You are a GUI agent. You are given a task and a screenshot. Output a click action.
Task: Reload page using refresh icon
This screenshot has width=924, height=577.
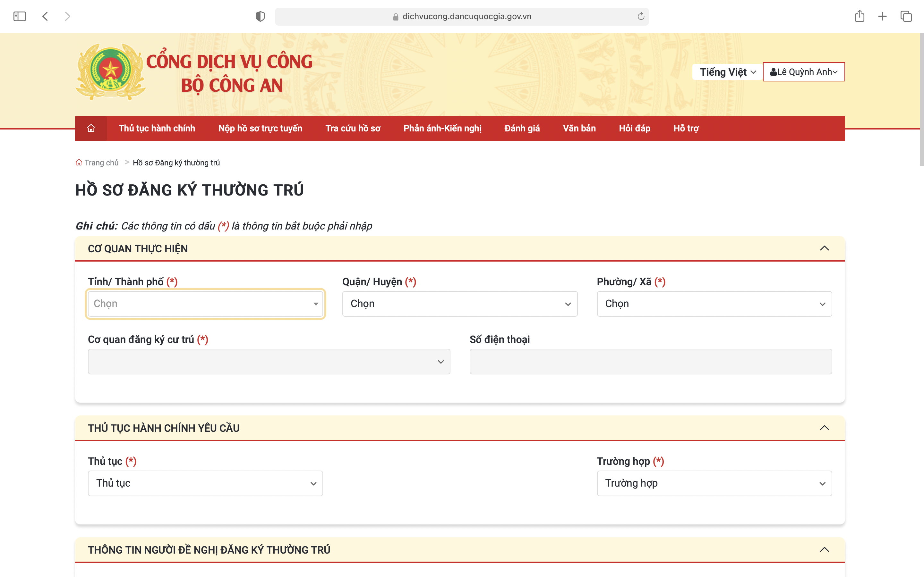pos(641,16)
